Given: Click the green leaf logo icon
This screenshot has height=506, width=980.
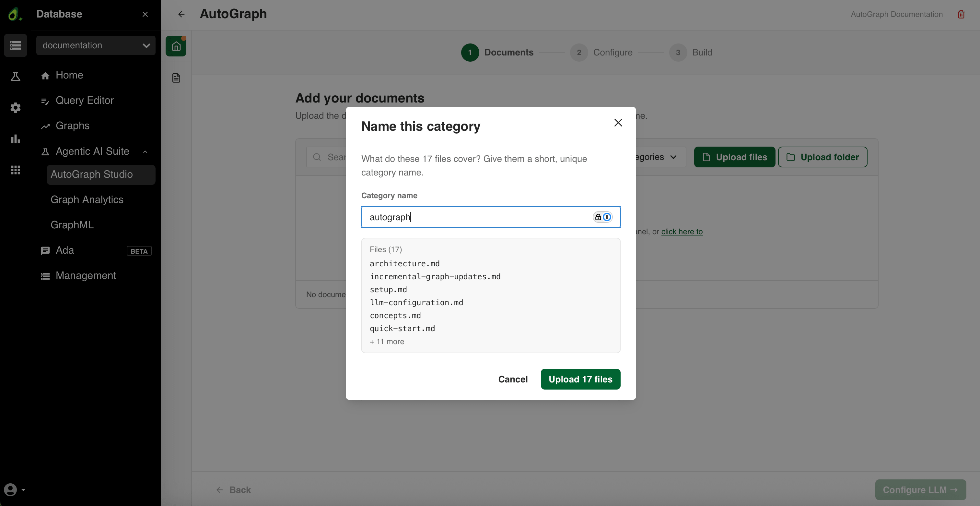Looking at the screenshot, I should [x=15, y=14].
